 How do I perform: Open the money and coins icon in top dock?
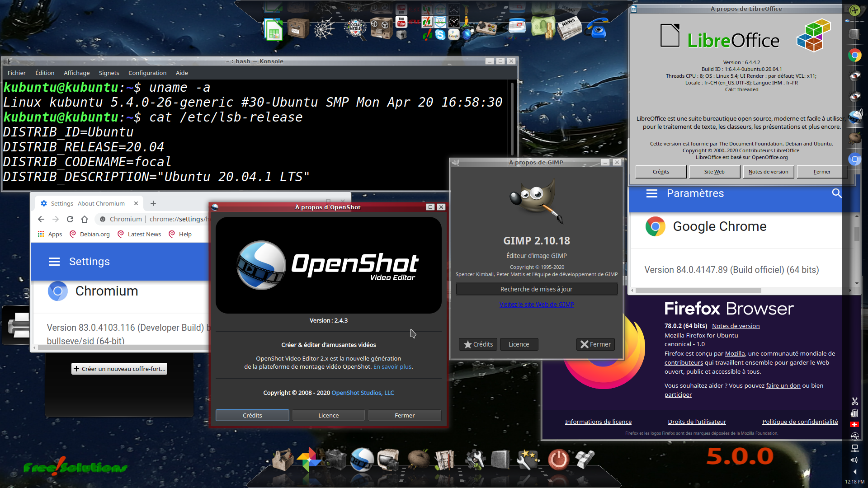point(542,28)
